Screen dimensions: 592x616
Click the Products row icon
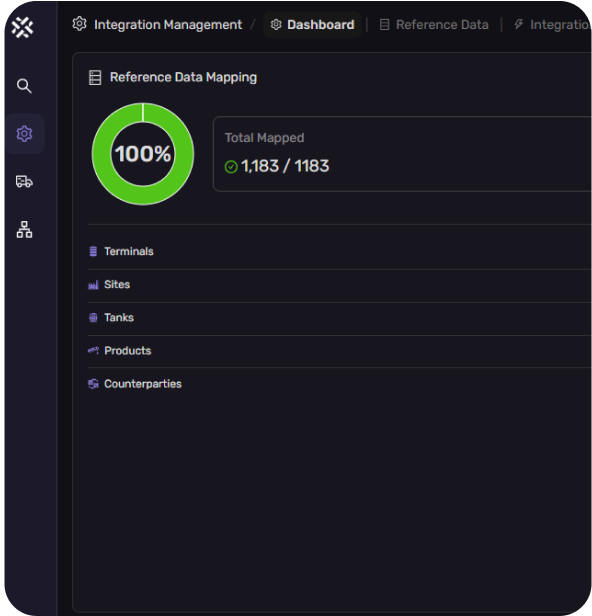click(93, 350)
